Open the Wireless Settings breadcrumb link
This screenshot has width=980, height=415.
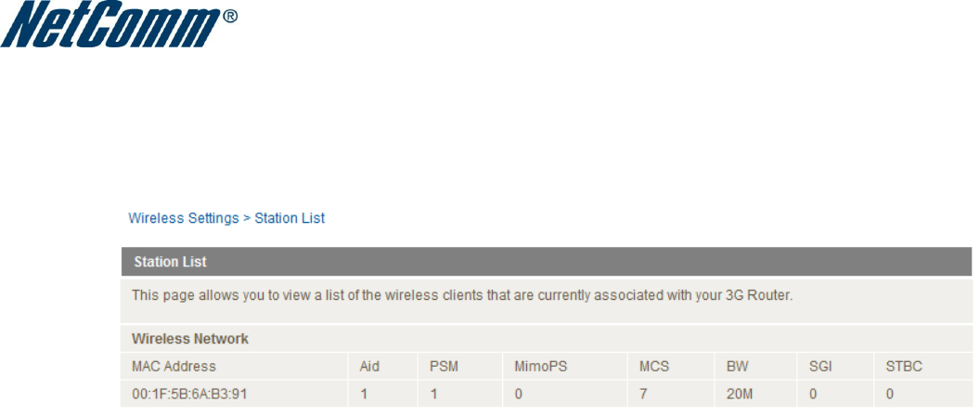[183, 218]
